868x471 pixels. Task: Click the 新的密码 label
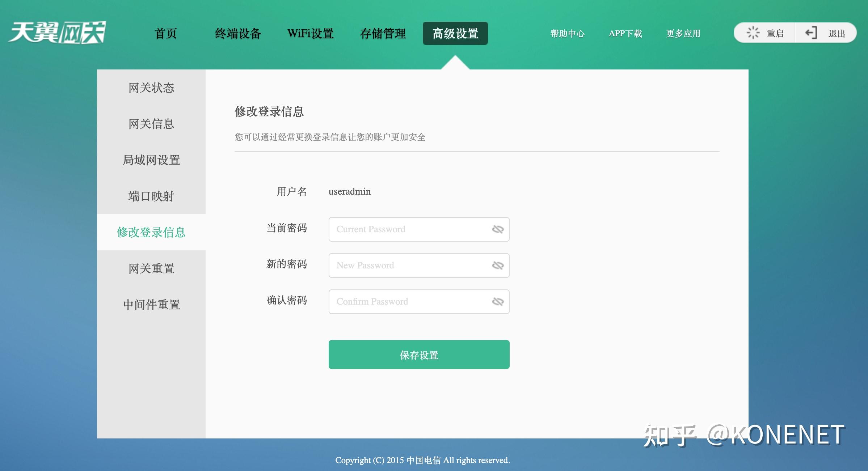tap(287, 264)
